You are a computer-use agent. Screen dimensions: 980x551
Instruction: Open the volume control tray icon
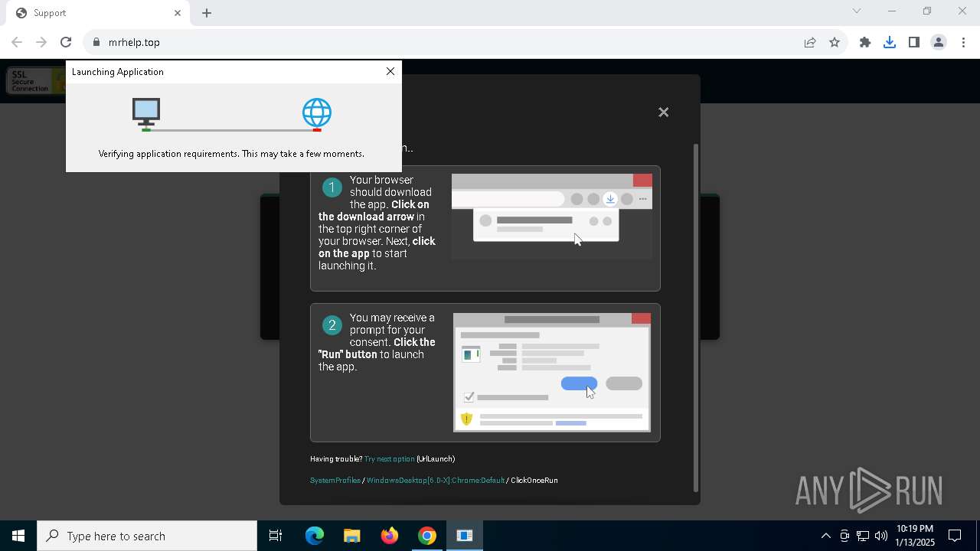881,536
